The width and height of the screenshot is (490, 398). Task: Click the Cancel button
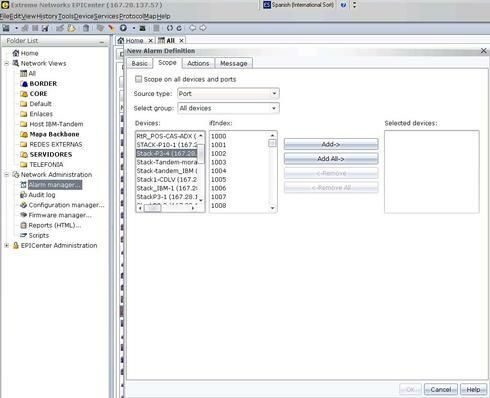(x=441, y=389)
